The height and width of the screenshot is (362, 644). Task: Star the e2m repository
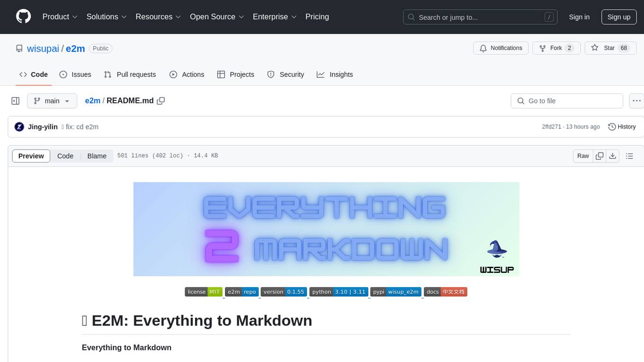coord(610,48)
